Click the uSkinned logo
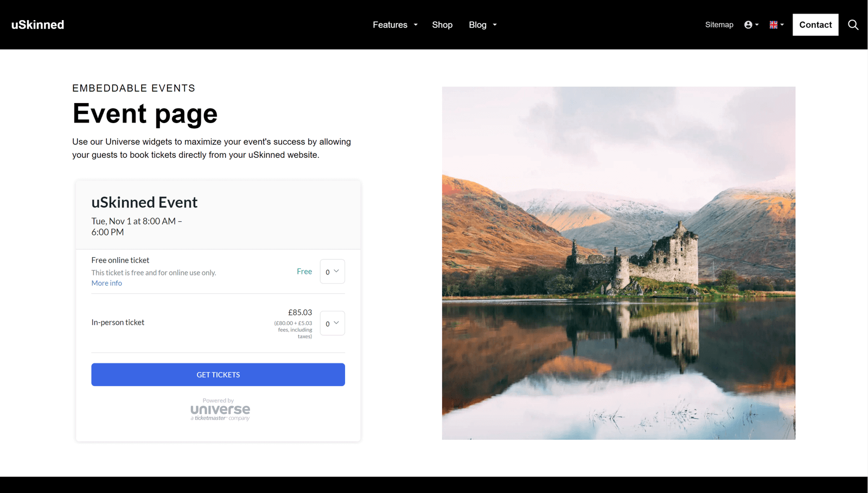The image size is (868, 493). tap(37, 24)
